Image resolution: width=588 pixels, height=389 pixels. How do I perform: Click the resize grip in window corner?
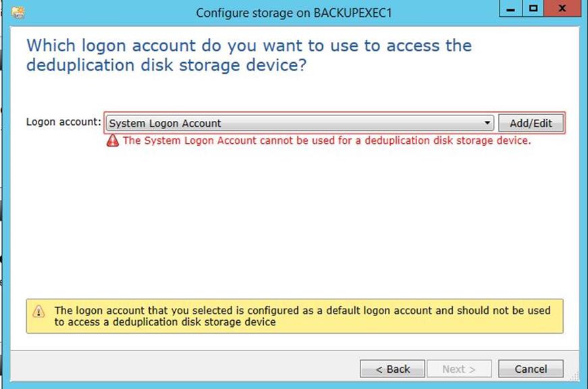pos(575,377)
